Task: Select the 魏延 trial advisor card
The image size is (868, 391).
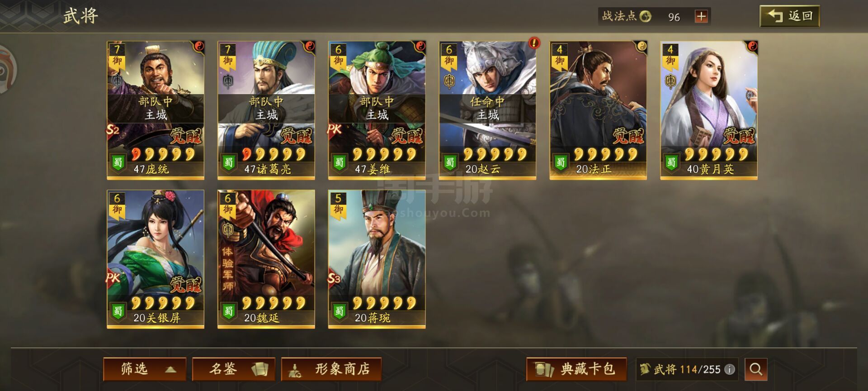Action: coord(266,259)
